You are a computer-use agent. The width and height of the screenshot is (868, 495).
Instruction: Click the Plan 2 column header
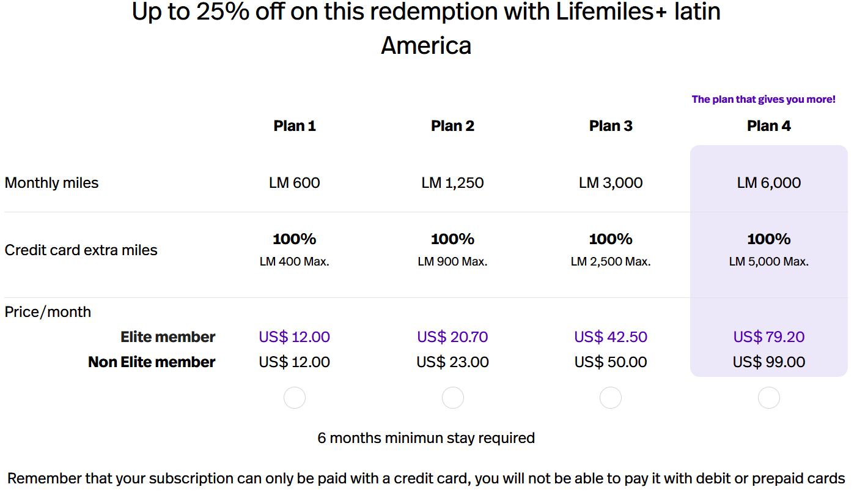coord(453,126)
